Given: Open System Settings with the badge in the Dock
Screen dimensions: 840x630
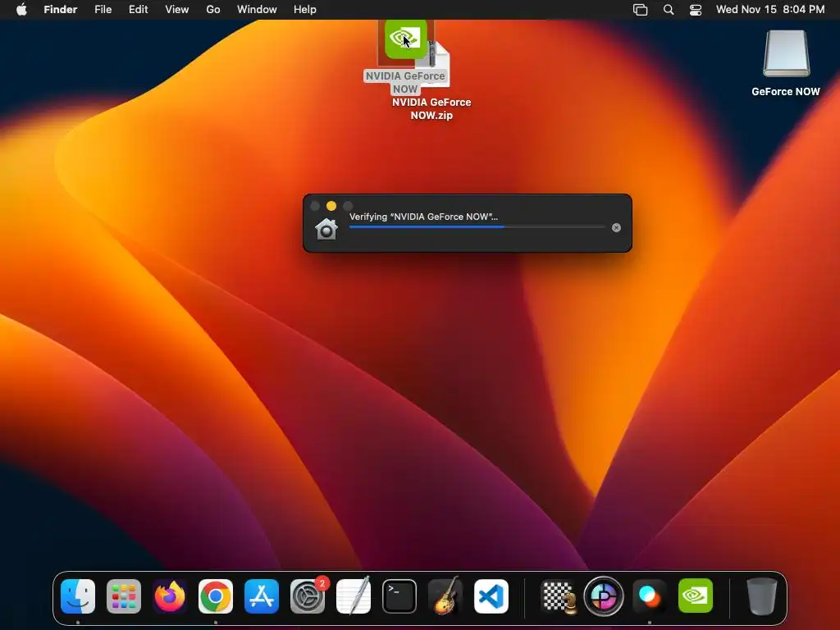Looking at the screenshot, I should [308, 596].
